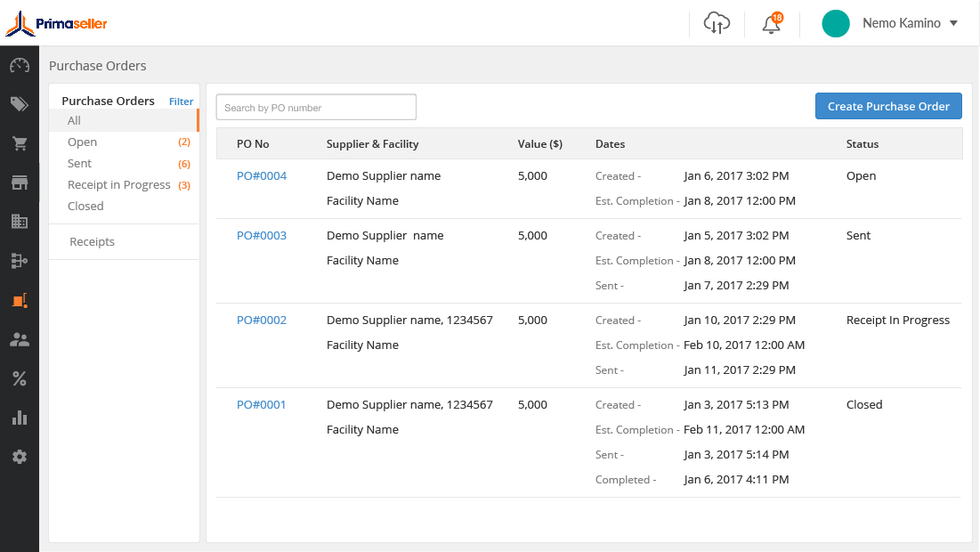This screenshot has height=552, width=980.
Task: Select the All purchase orders filter
Action: click(x=124, y=121)
